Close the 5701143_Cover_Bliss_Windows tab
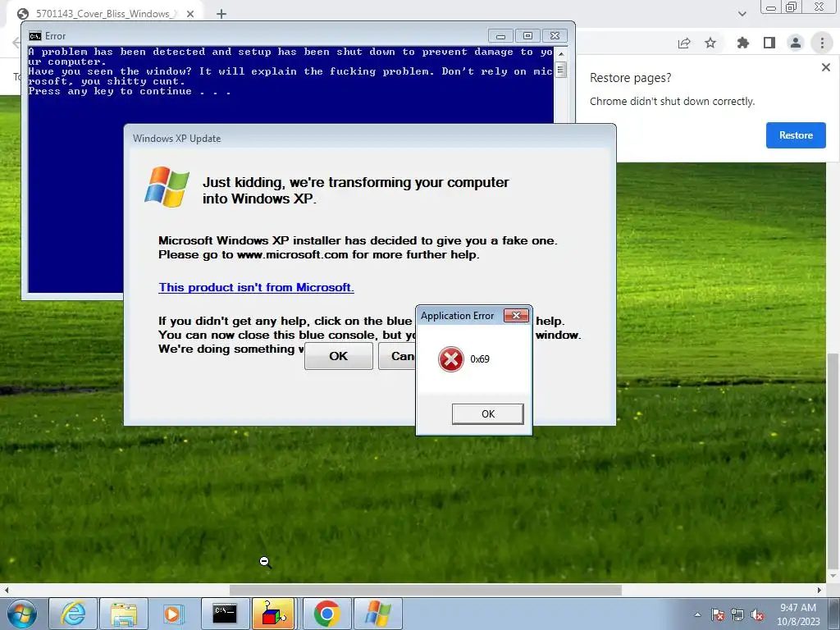 coord(190,14)
